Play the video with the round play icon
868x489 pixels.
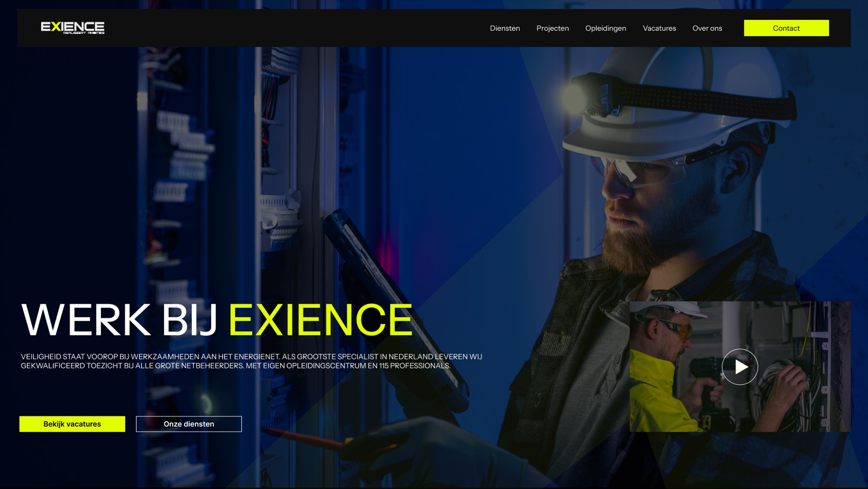click(x=740, y=367)
